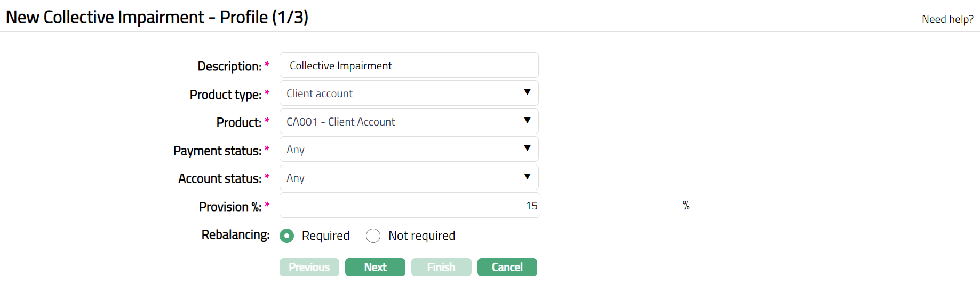Go to the Next wizard step
Screen dimensions: 980x282
coord(375,267)
